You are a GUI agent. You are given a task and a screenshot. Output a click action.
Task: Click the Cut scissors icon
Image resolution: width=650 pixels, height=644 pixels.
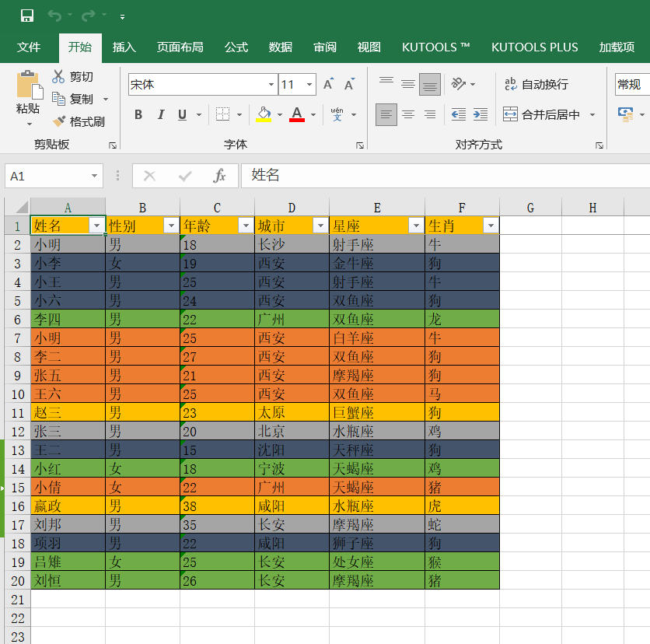point(58,76)
